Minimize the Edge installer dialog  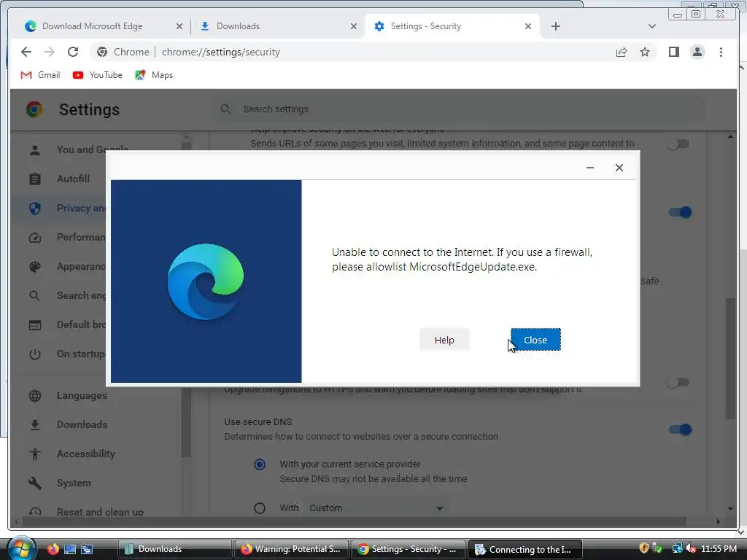pyautogui.click(x=589, y=168)
